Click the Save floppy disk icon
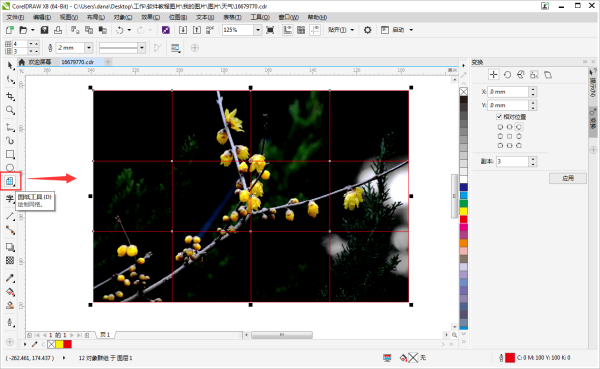This screenshot has height=369, width=600. tap(44, 30)
